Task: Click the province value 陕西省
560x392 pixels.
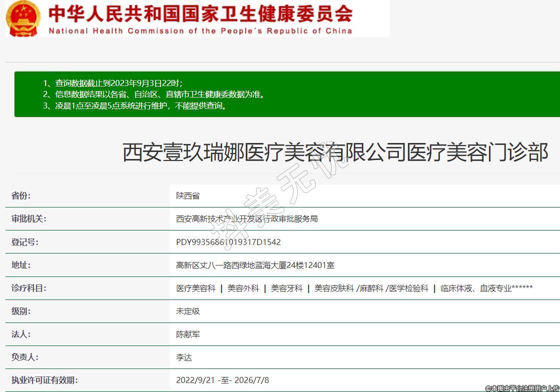Action: tap(188, 195)
